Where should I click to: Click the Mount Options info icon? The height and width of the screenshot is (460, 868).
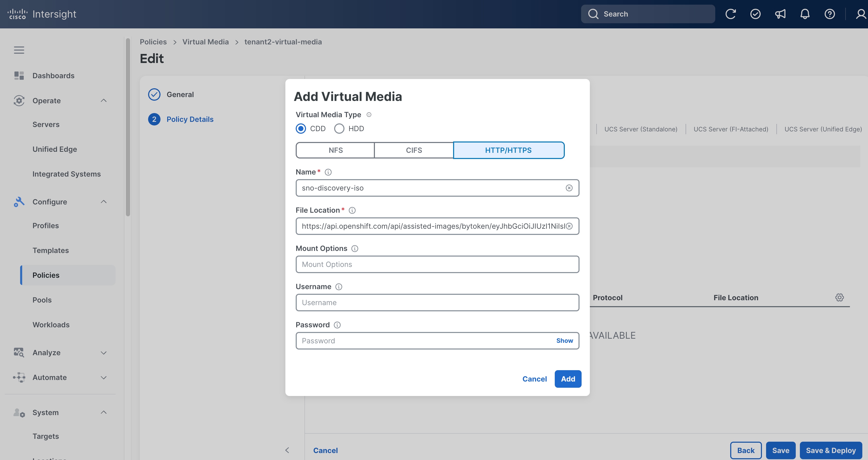coord(355,248)
